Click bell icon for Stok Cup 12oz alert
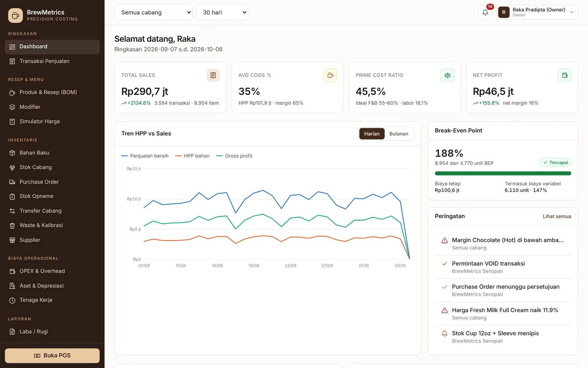The image size is (588, 368). 444,333
